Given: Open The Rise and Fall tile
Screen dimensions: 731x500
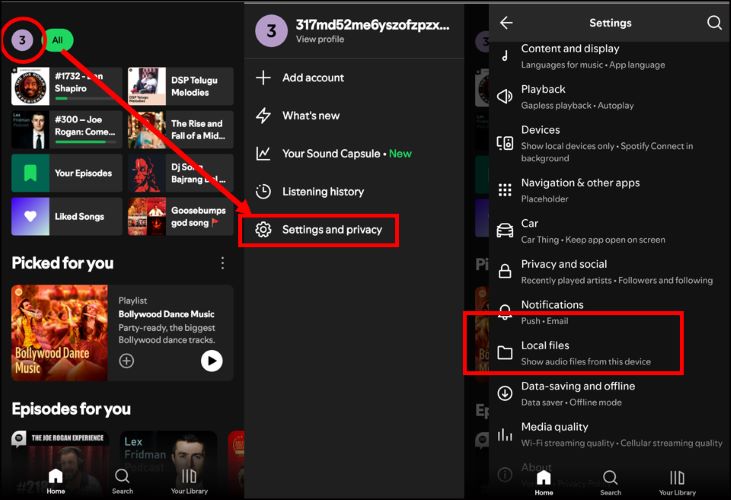Looking at the screenshot, I should point(180,130).
